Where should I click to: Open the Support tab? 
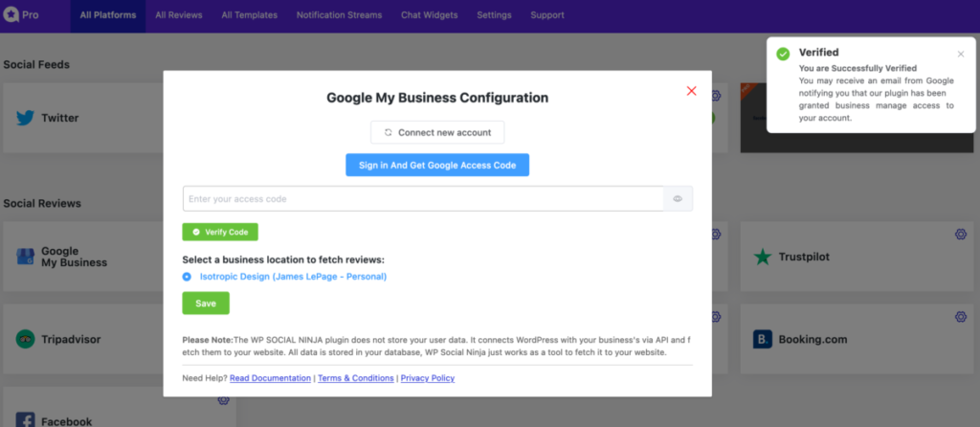pyautogui.click(x=547, y=15)
